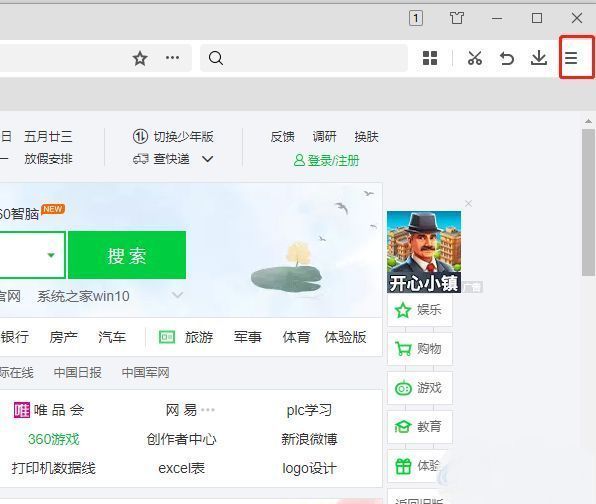Image resolution: width=596 pixels, height=504 pixels.
Task: Open the 游戏 sidebar entry
Action: [x=419, y=388]
